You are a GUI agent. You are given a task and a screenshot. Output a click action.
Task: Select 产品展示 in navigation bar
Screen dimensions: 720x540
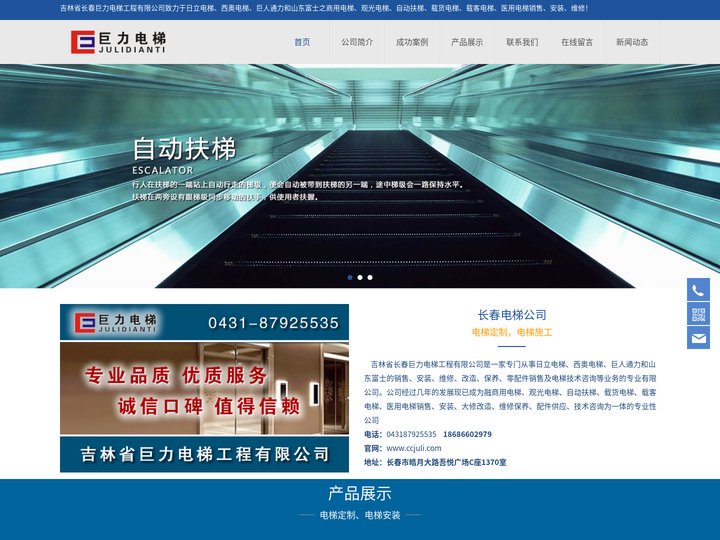click(467, 42)
